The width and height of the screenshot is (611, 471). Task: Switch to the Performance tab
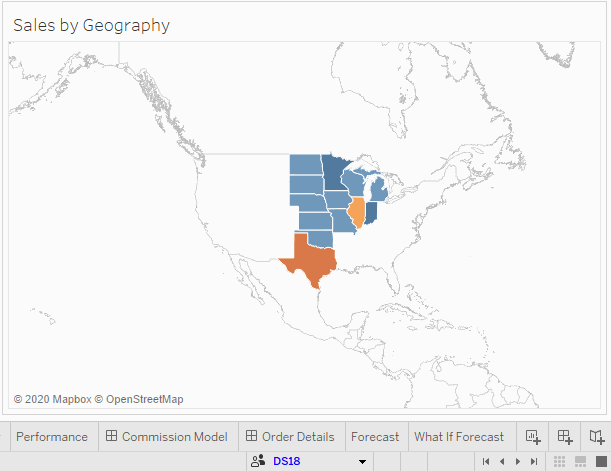tap(51, 437)
